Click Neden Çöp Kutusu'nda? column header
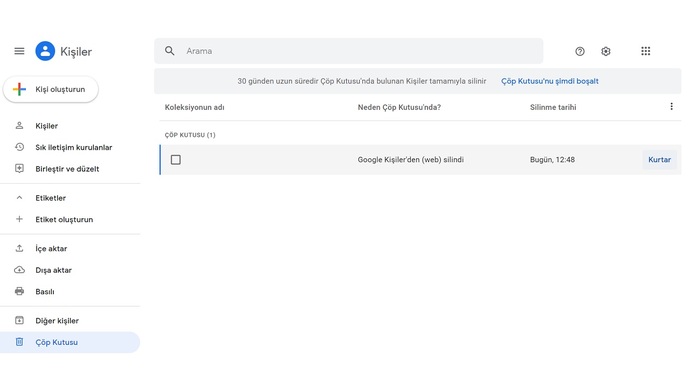Screen dimensions: 690x388 pos(399,107)
